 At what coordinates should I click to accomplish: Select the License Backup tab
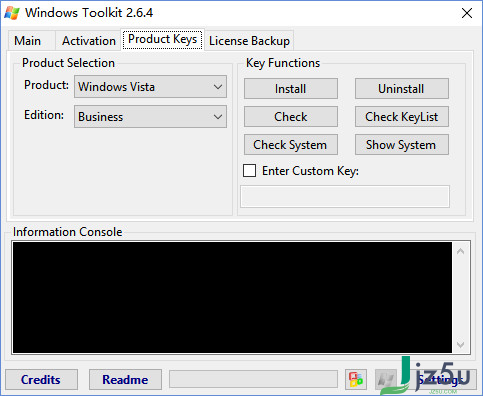point(249,41)
